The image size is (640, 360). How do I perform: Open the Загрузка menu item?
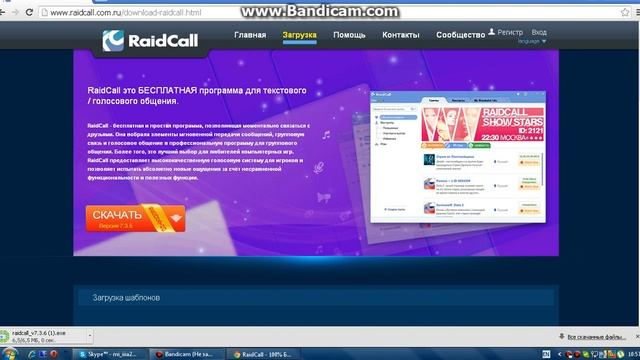tap(299, 35)
